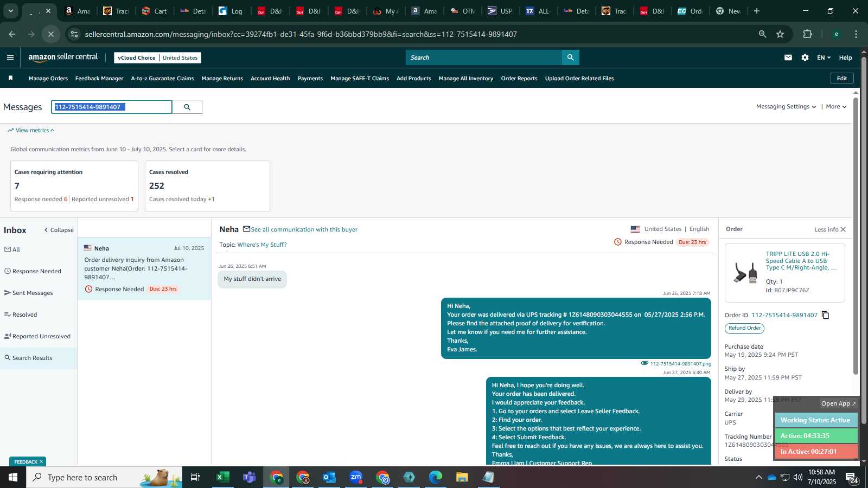The width and height of the screenshot is (868, 488).
Task: Select the Response Needed folder
Action: 33,271
